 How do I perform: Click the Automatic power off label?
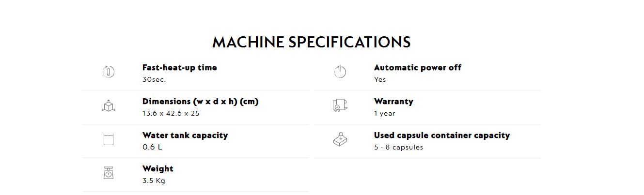[x=418, y=68]
